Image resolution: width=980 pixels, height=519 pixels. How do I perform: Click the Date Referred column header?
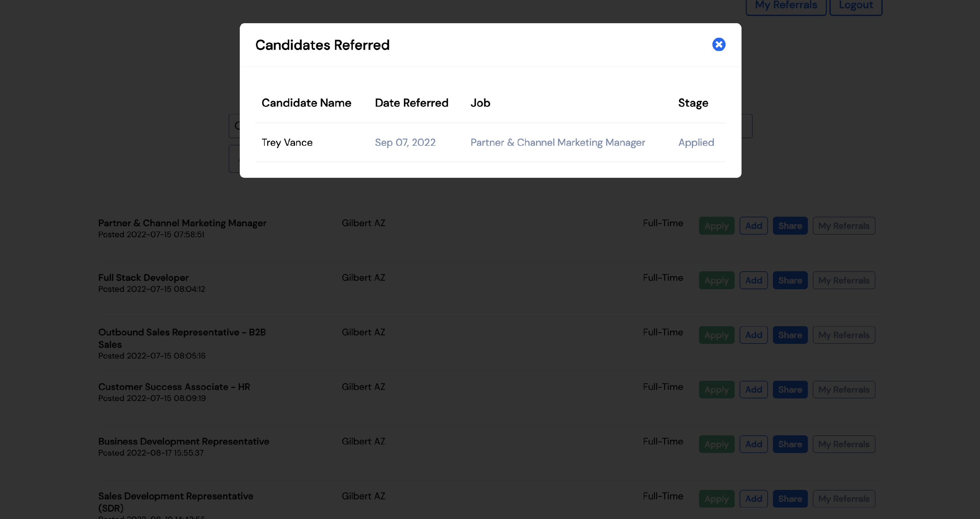pyautogui.click(x=411, y=103)
